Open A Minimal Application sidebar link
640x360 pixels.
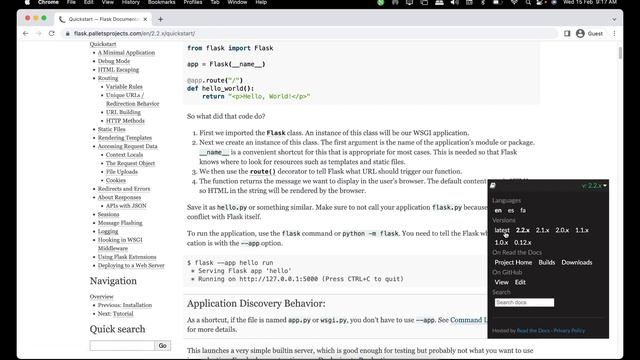[126, 53]
